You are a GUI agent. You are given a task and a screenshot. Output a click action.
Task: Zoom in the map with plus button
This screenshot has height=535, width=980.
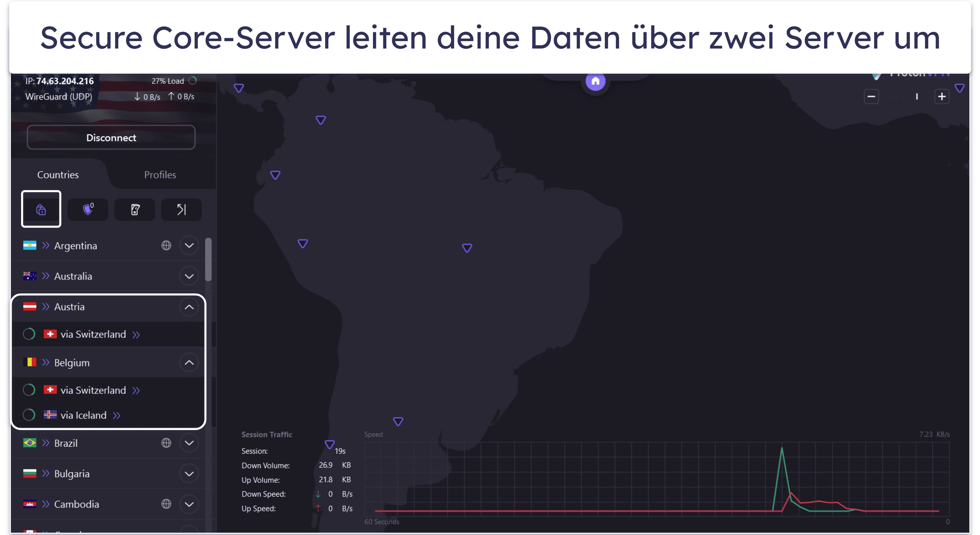[x=942, y=96]
